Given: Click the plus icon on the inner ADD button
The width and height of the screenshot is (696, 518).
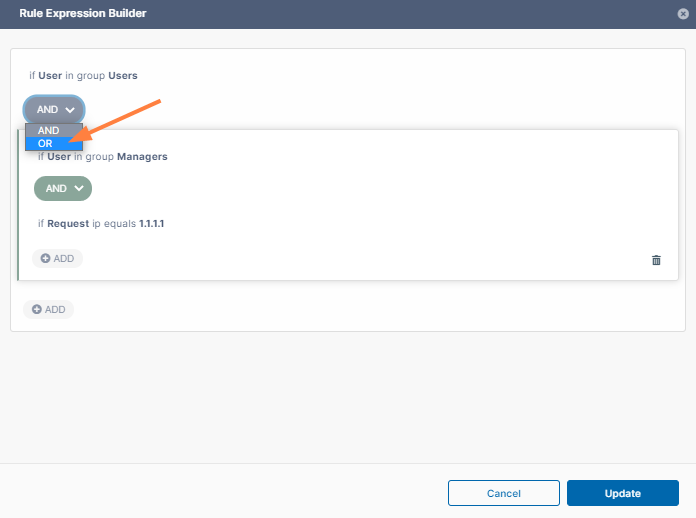Looking at the screenshot, I should point(45,259).
